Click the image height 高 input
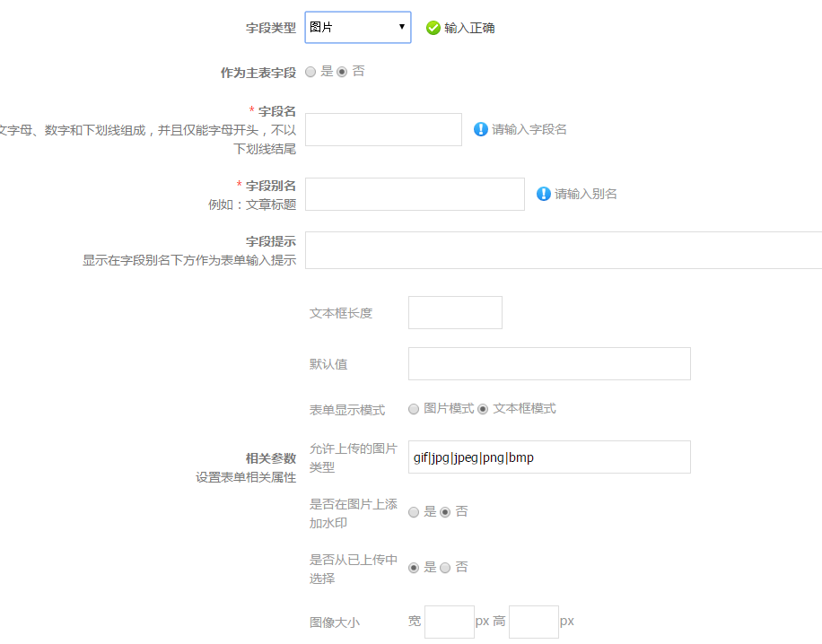Viewport: 822px width, 644px height. tap(534, 622)
